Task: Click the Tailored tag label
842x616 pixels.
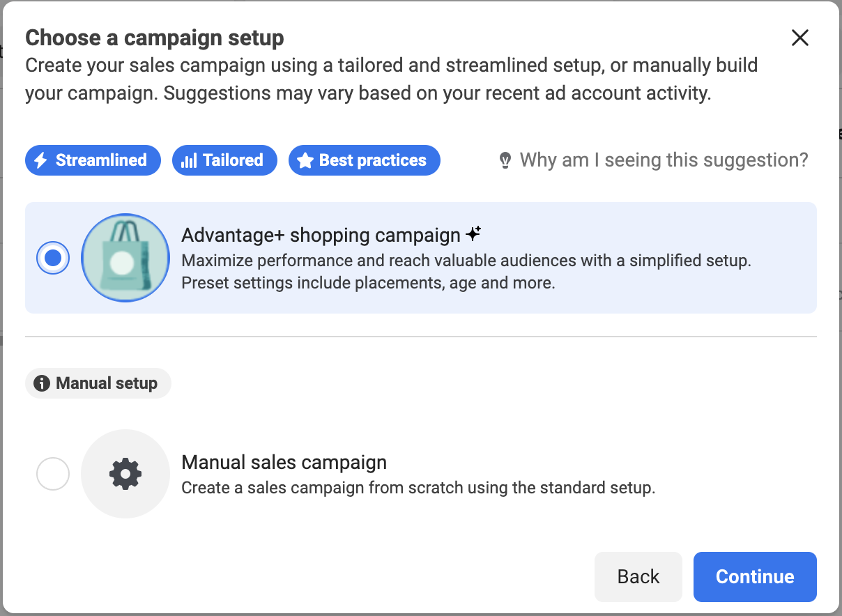Action: (x=233, y=160)
